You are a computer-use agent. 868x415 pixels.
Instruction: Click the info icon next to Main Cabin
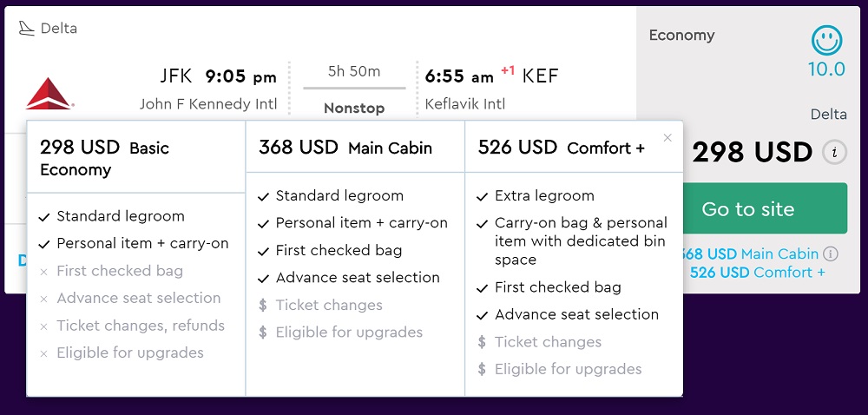(830, 254)
